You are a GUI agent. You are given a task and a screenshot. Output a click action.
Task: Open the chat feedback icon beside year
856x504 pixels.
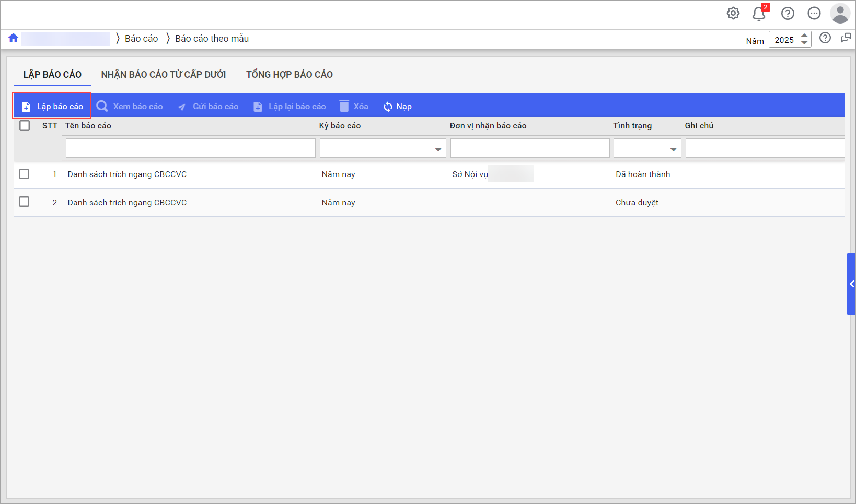846,38
